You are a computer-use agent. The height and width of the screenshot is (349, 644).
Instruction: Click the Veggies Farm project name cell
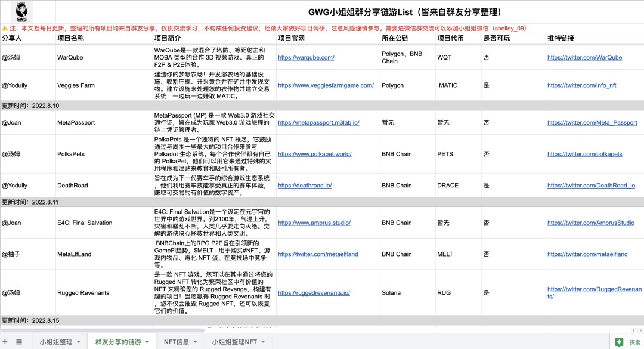[104, 85]
